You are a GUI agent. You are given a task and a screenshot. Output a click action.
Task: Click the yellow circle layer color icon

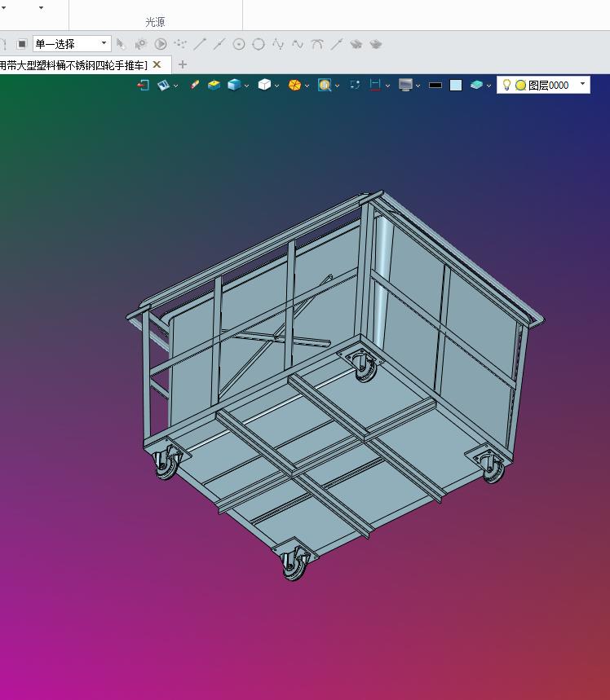[520, 85]
